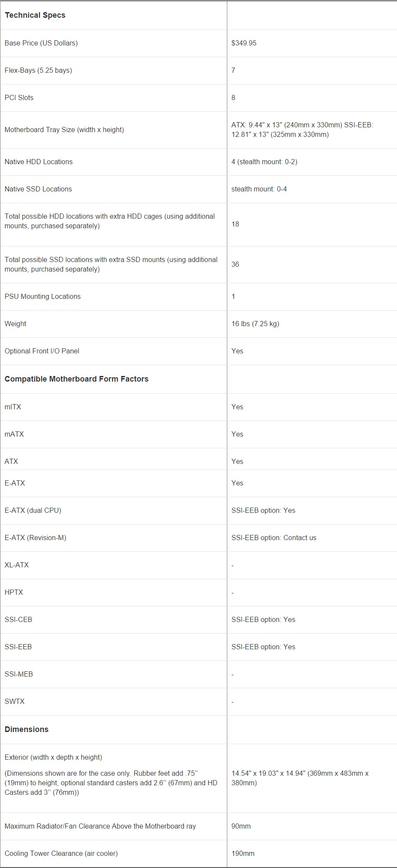
Task: Click the XL-ATX row label
Action: pos(17,565)
